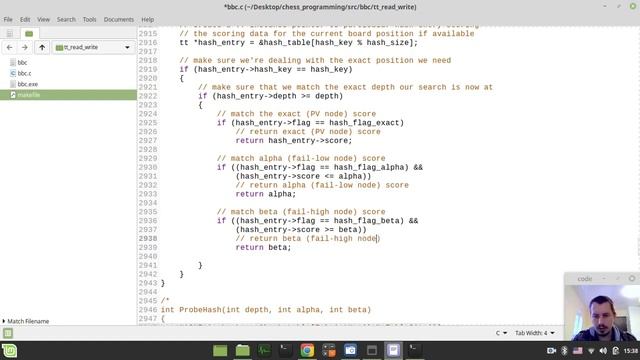Open the Edit menu
This screenshot has width=640, height=360.
[x=25, y=19]
